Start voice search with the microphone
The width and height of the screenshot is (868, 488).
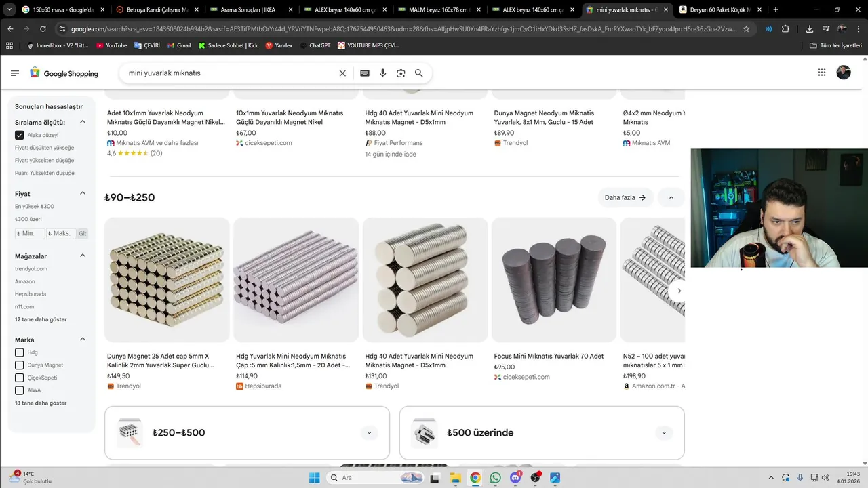(x=383, y=73)
